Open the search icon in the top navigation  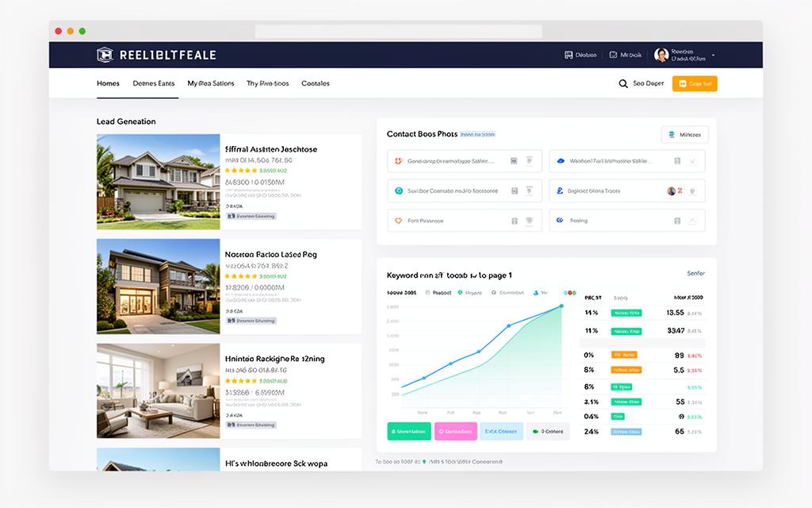[x=623, y=83]
